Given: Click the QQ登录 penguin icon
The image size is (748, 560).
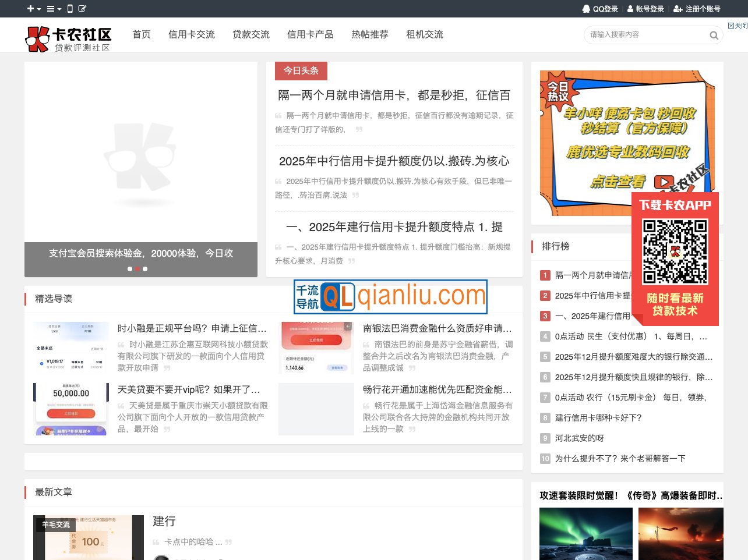Looking at the screenshot, I should 586,9.
